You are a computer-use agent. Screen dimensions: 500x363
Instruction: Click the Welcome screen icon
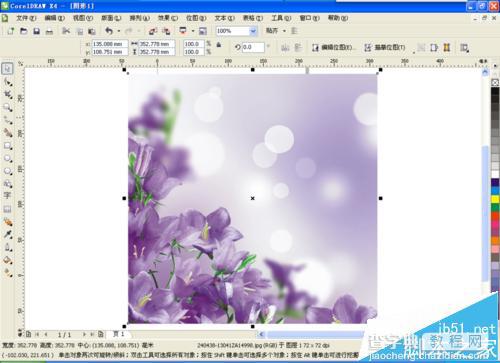pos(203,31)
